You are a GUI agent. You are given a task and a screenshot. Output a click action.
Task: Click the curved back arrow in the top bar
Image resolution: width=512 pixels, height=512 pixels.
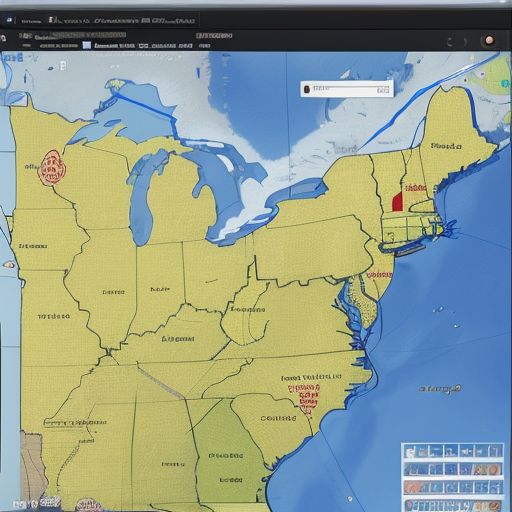tap(450, 42)
